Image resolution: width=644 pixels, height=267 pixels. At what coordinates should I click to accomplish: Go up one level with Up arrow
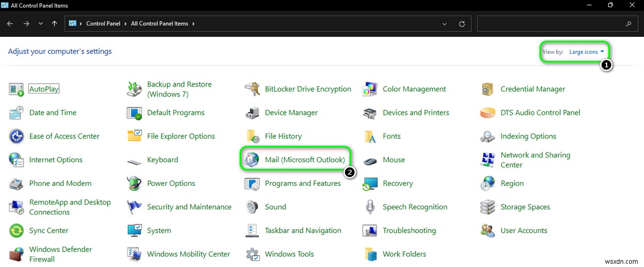[x=54, y=23]
